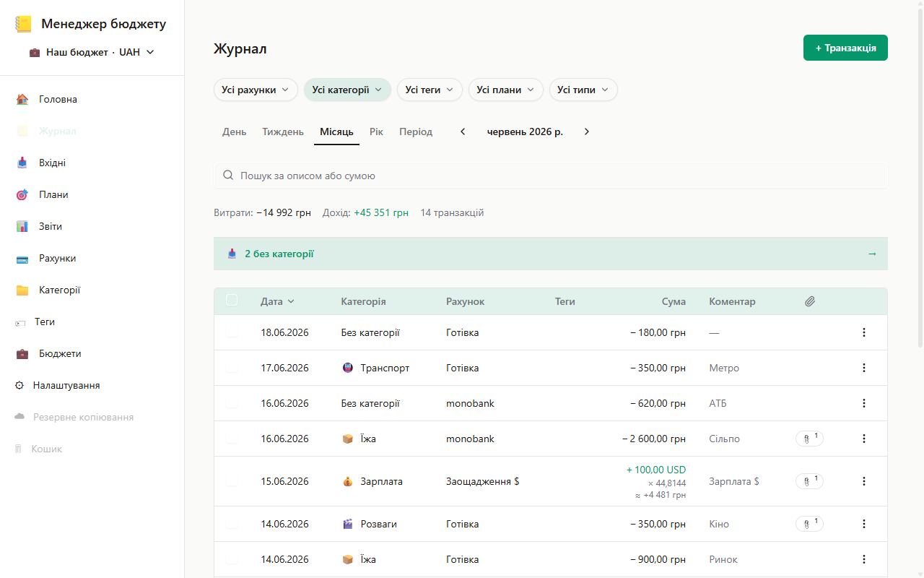Select checkbox for Ринок row
924x578 pixels.
232,559
